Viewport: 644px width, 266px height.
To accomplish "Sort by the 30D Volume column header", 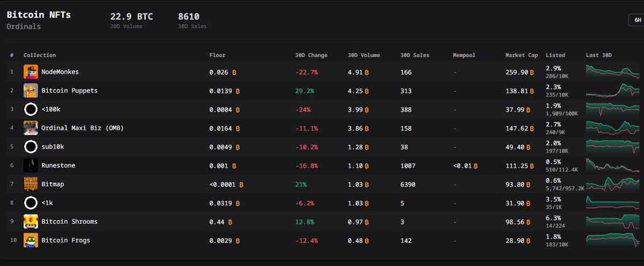I will pos(364,55).
